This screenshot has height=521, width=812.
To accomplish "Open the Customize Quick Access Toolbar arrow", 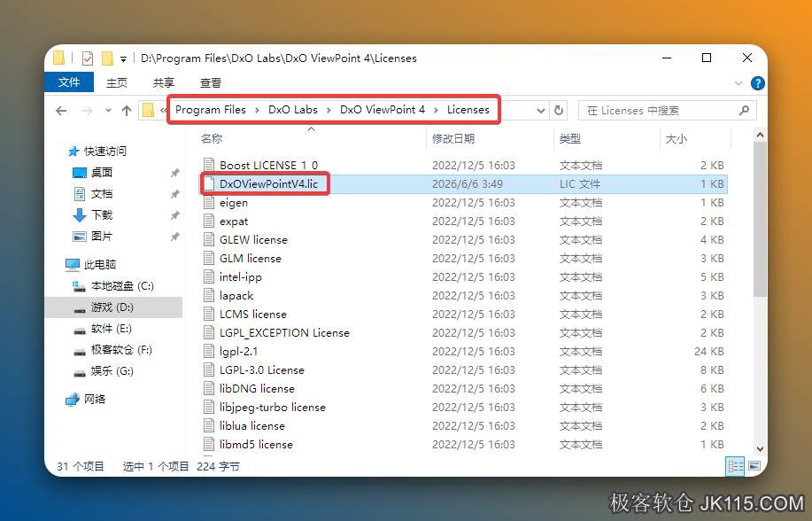I will pyautogui.click(x=123, y=59).
